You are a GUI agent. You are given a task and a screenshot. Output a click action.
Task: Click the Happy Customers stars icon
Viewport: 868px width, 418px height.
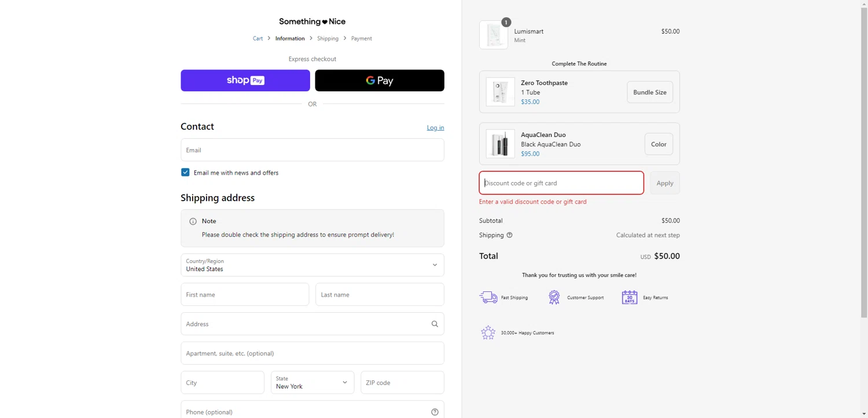[x=488, y=332]
